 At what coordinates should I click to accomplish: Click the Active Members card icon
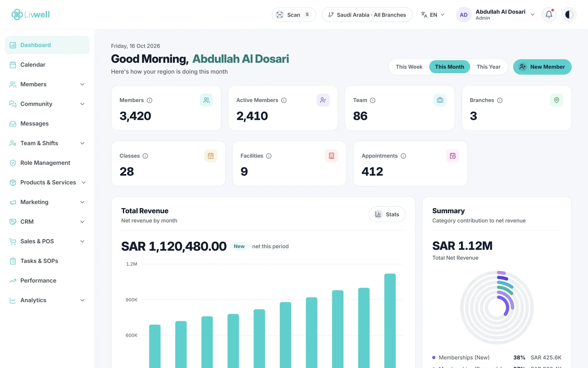[323, 100]
